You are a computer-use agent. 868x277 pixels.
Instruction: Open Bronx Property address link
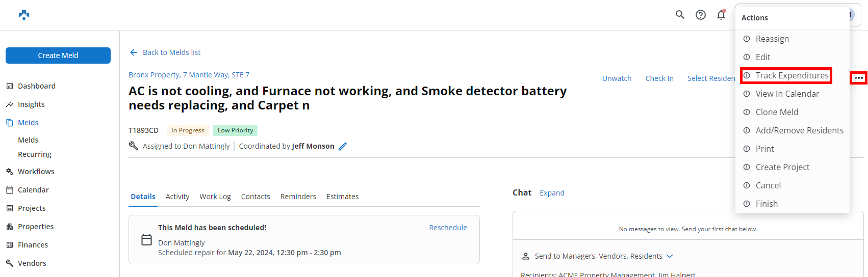[189, 75]
